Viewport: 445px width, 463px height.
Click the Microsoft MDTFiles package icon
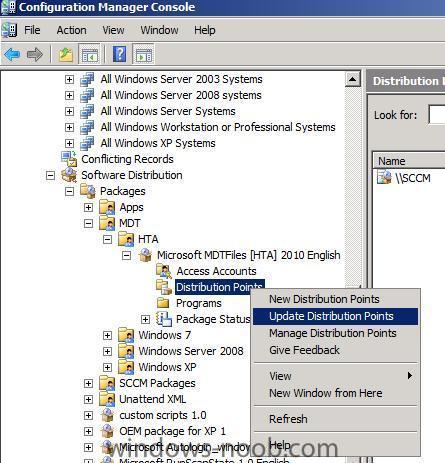tap(145, 255)
